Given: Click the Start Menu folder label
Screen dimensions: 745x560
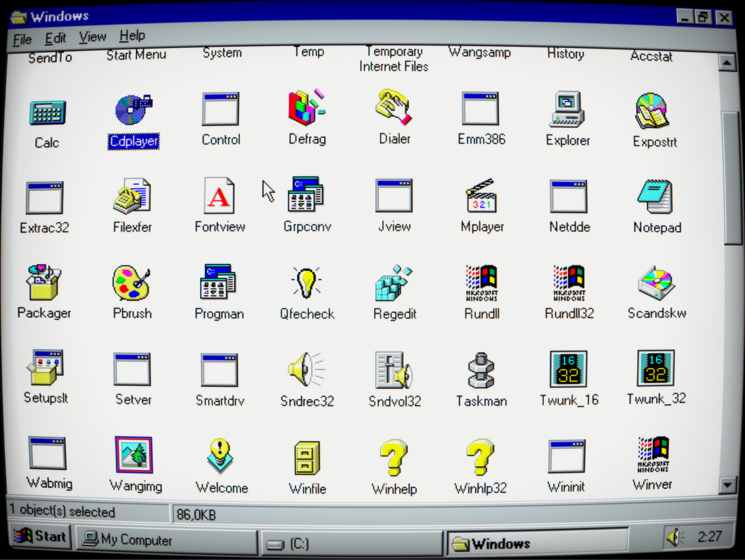Looking at the screenshot, I should pyautogui.click(x=136, y=55).
